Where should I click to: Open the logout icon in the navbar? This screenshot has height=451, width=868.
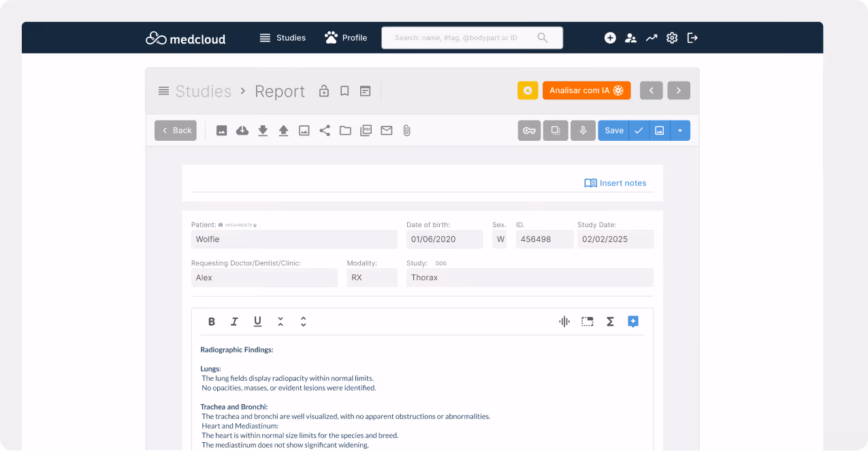[x=692, y=37]
